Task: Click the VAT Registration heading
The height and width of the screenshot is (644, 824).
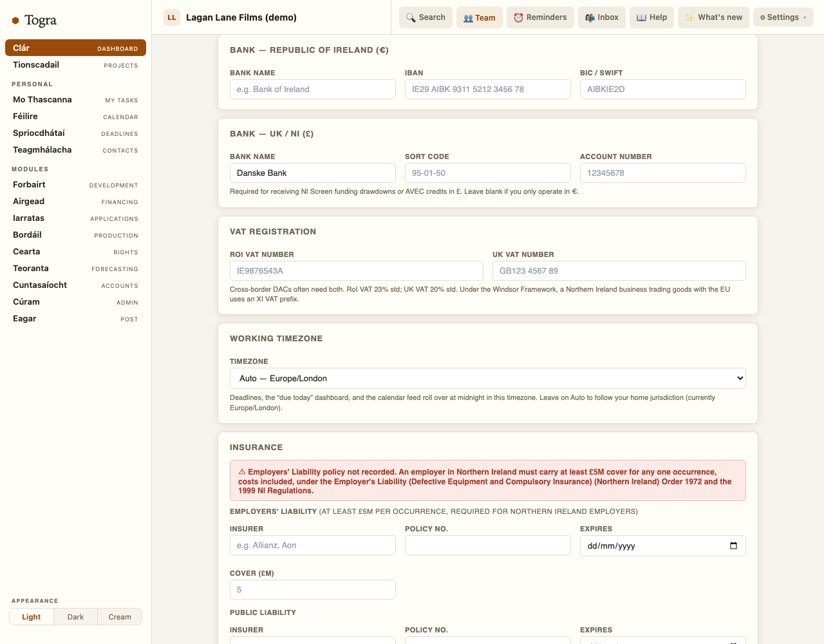Action: [273, 232]
